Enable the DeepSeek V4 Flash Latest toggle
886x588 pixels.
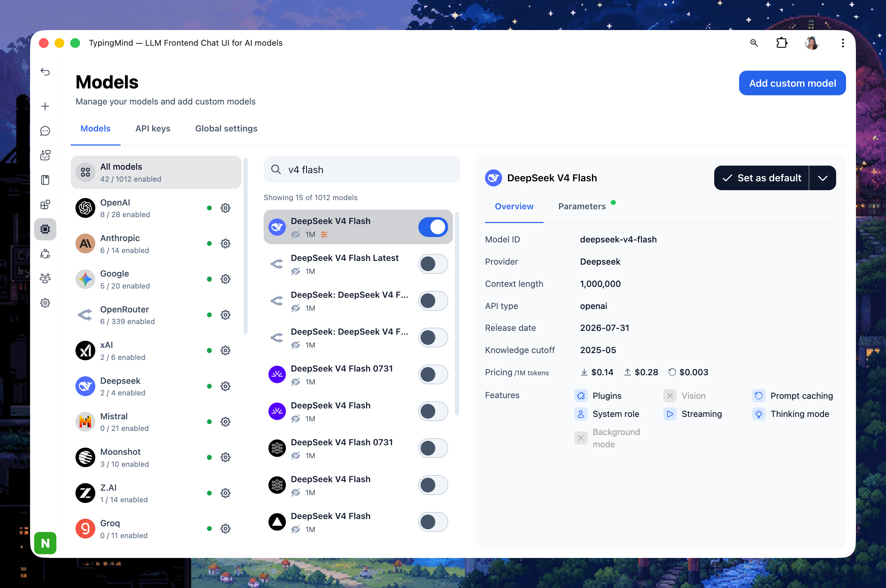[x=433, y=264]
